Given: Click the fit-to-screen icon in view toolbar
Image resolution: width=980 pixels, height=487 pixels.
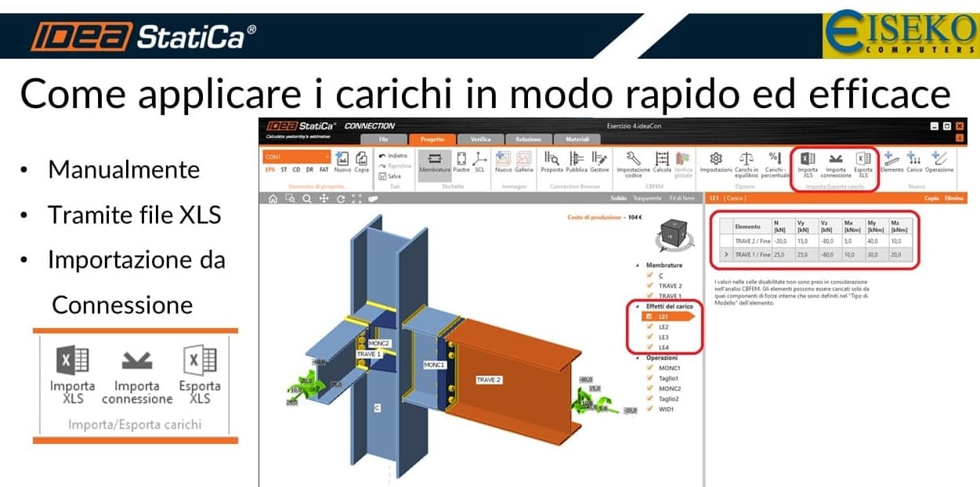Looking at the screenshot, I should tap(357, 199).
